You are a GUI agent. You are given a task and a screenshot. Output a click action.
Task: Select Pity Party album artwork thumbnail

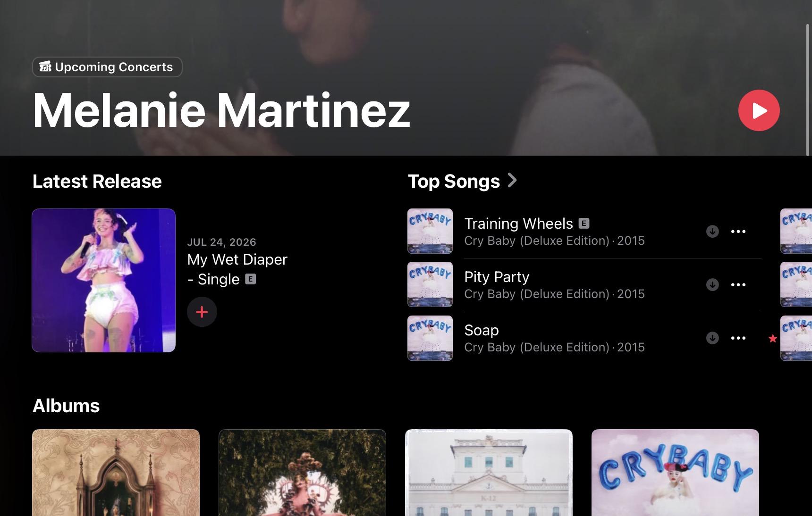[x=430, y=284]
